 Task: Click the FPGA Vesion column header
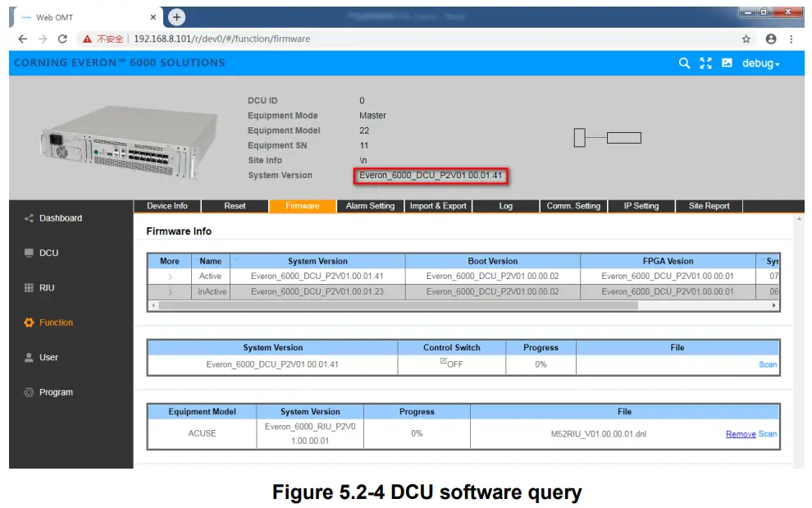(x=668, y=261)
